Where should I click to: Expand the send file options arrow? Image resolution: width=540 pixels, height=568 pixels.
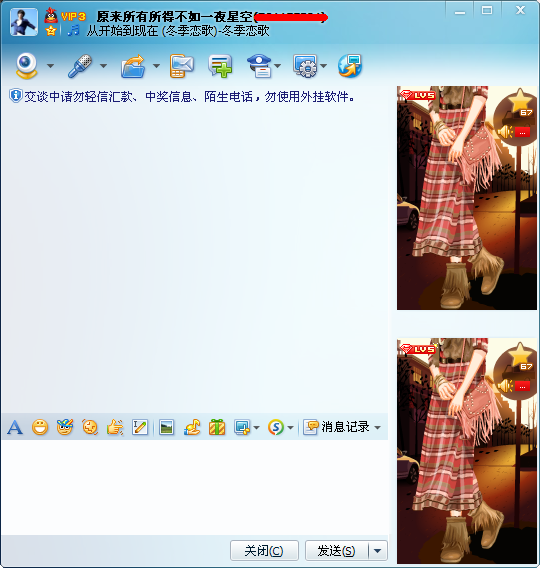point(156,66)
